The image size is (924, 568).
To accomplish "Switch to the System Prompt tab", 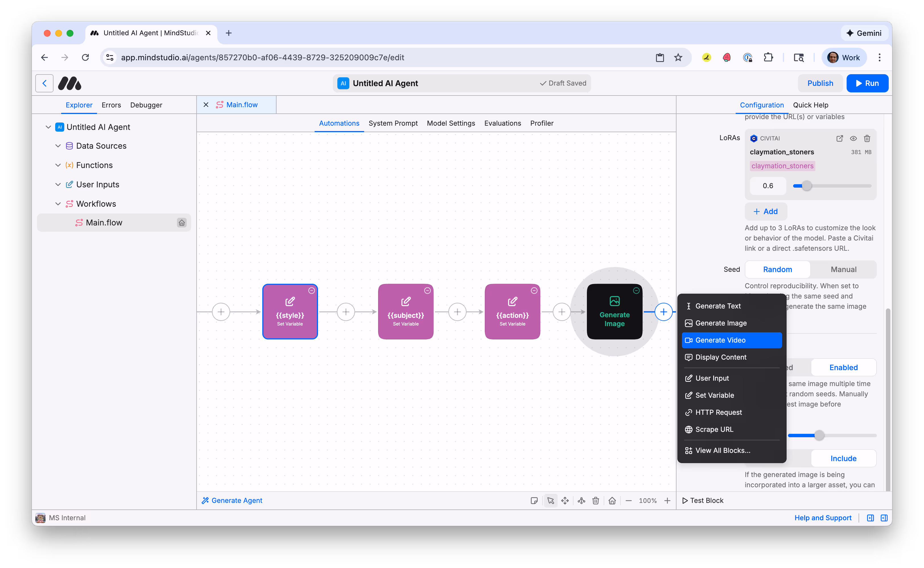I will pyautogui.click(x=393, y=123).
